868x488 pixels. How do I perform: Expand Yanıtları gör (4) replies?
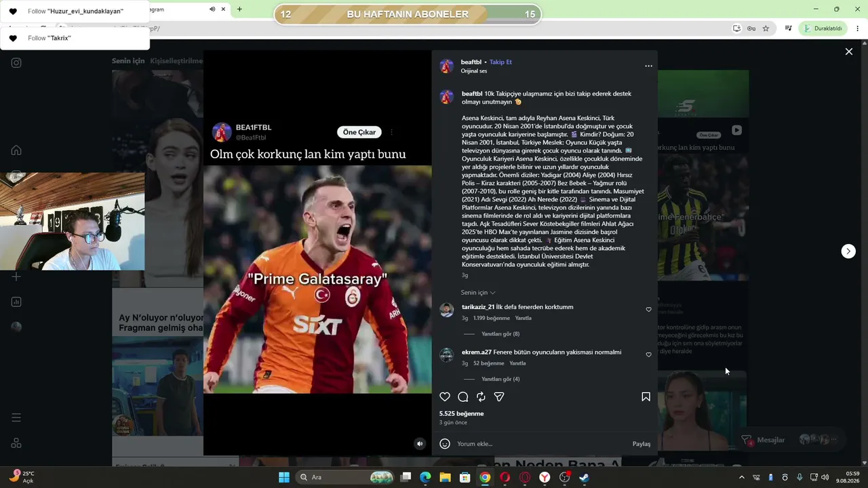[500, 380]
